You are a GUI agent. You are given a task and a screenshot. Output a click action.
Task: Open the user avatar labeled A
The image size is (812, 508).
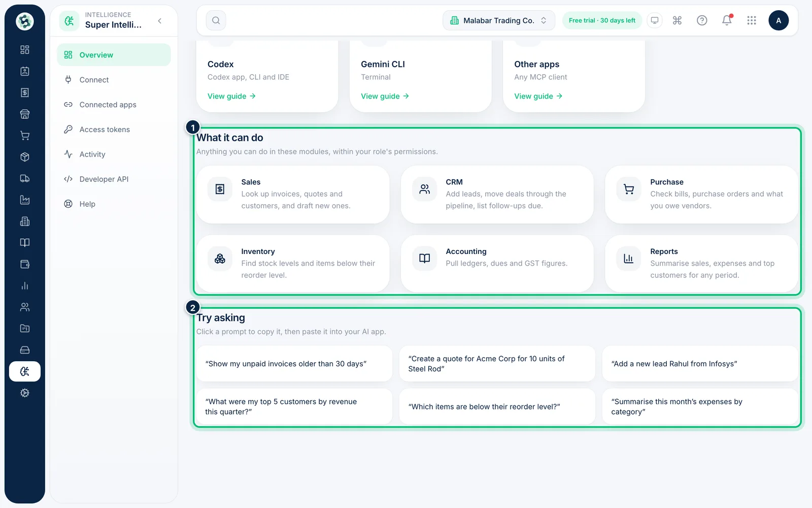click(x=779, y=20)
